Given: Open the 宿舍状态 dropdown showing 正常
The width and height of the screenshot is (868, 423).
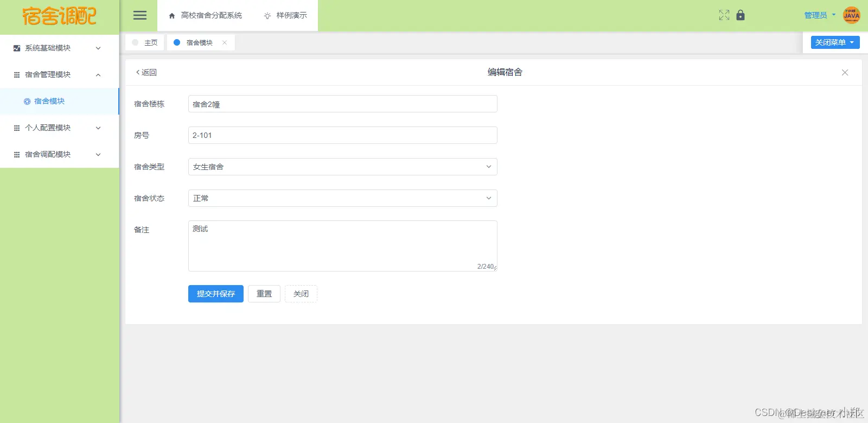Looking at the screenshot, I should [343, 198].
